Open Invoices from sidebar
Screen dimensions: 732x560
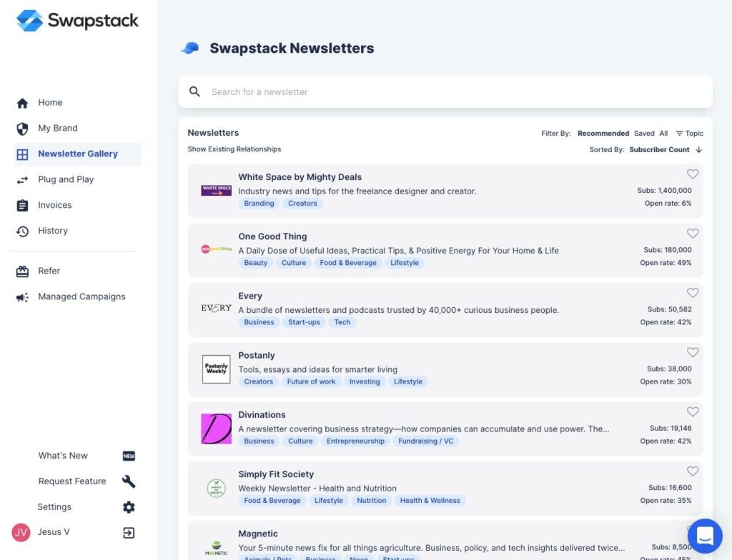click(54, 205)
